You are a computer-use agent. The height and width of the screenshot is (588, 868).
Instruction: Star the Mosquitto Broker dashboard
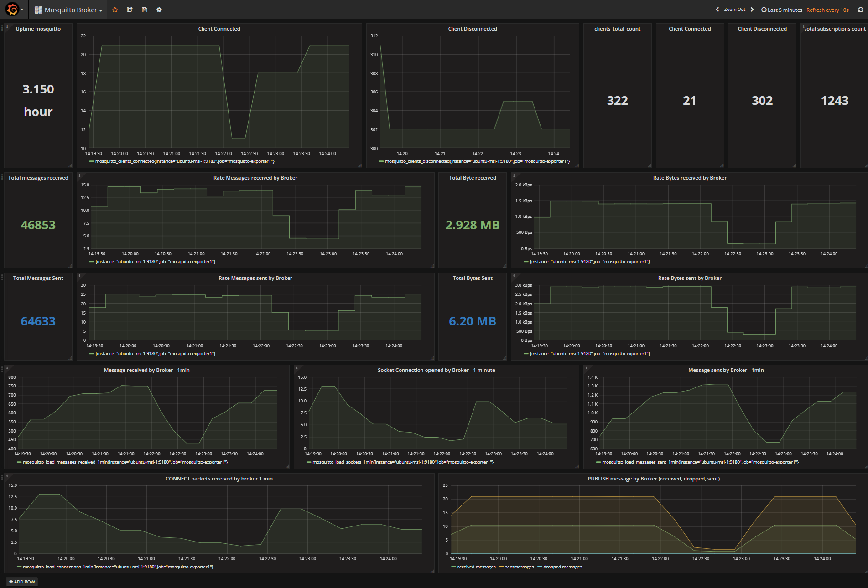pos(115,10)
